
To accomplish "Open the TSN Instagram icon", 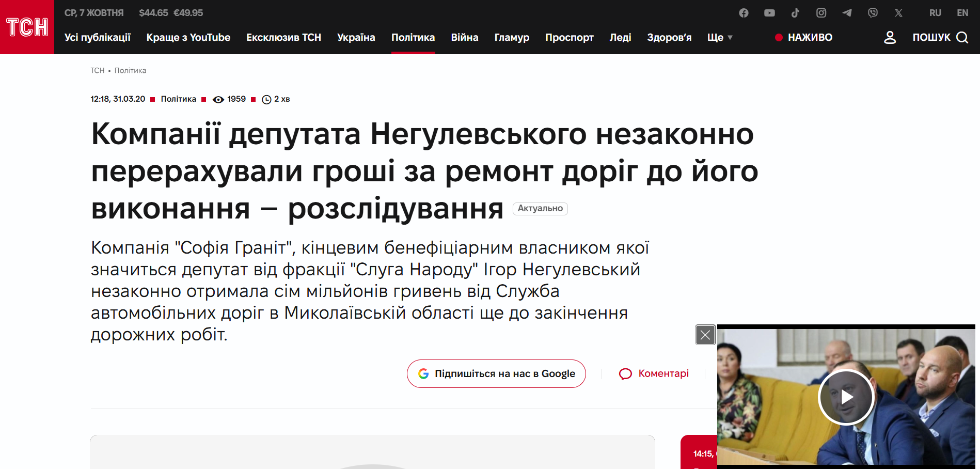I will [x=821, y=13].
